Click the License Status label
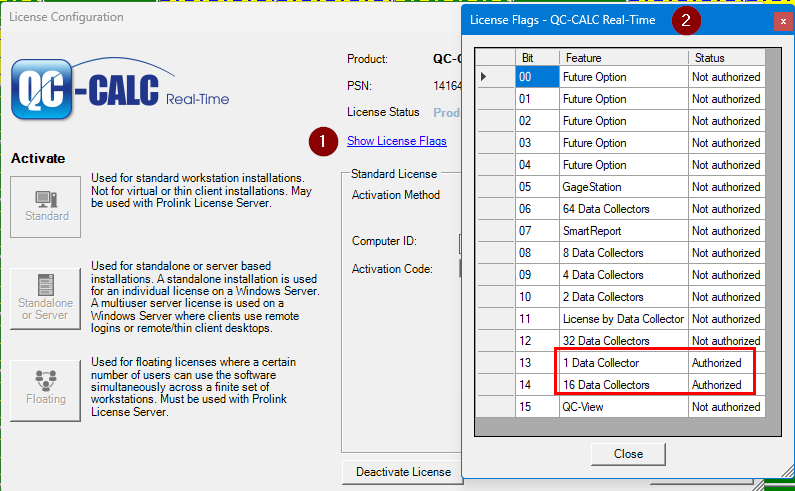The height and width of the screenshot is (491, 795). [383, 112]
